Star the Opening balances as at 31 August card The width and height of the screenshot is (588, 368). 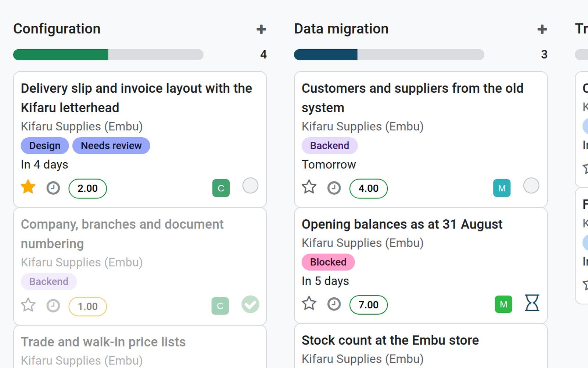[309, 303]
